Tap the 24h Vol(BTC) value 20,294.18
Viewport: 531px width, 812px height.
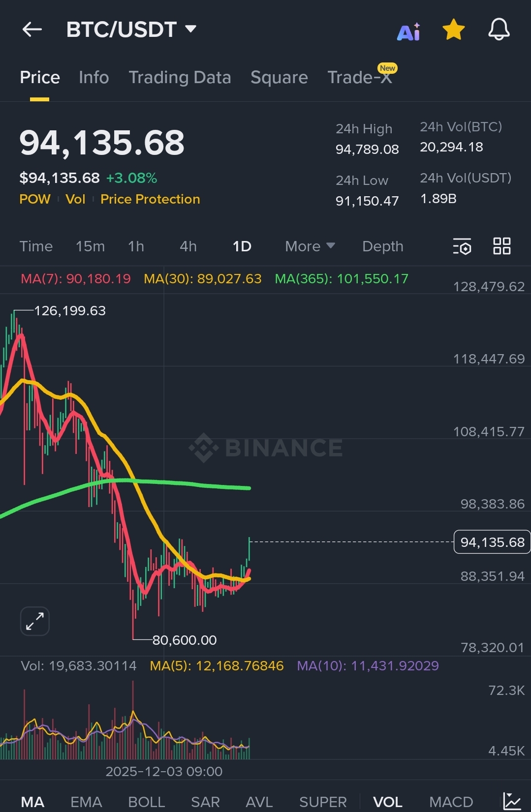(451, 147)
